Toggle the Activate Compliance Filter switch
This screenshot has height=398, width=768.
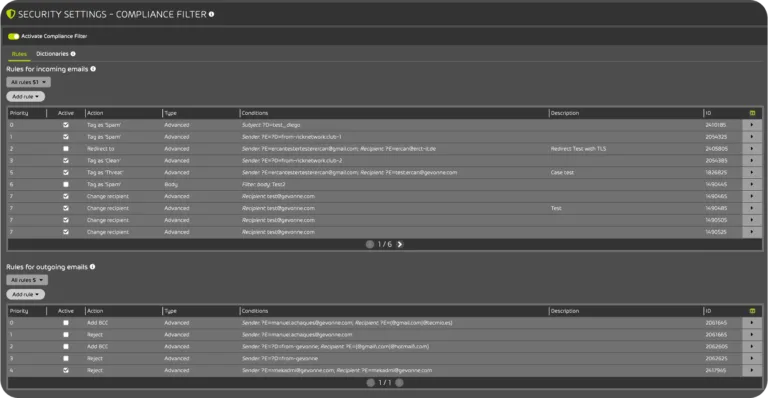[x=13, y=36]
